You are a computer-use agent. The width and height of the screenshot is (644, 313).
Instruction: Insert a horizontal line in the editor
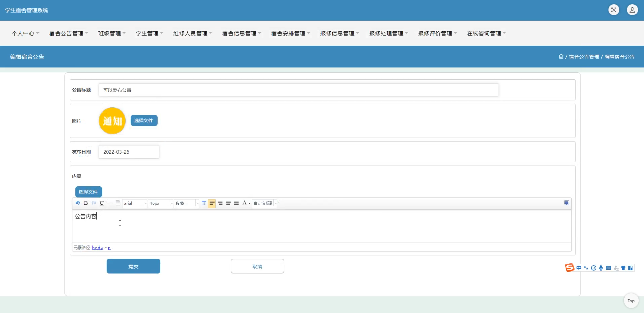(x=110, y=203)
